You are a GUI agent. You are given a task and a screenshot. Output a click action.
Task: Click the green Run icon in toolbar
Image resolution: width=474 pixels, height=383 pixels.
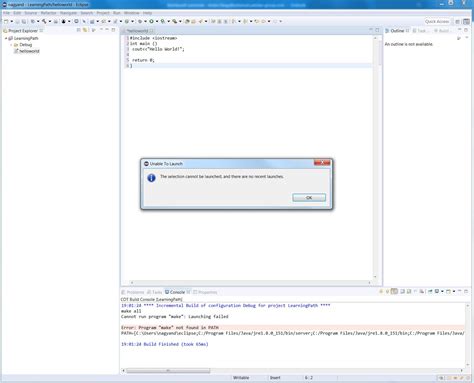(x=151, y=21)
